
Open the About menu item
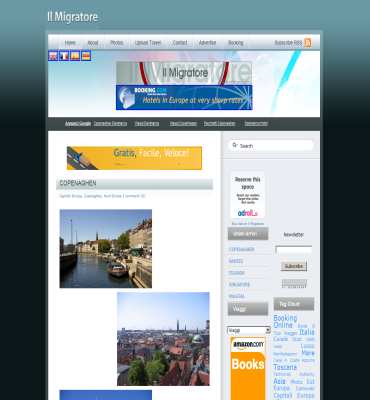(x=93, y=43)
